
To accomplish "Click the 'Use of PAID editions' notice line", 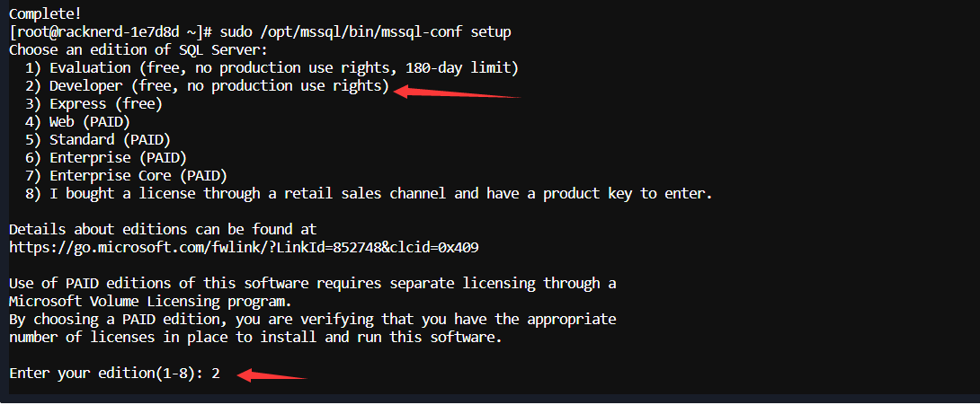I will point(312,283).
